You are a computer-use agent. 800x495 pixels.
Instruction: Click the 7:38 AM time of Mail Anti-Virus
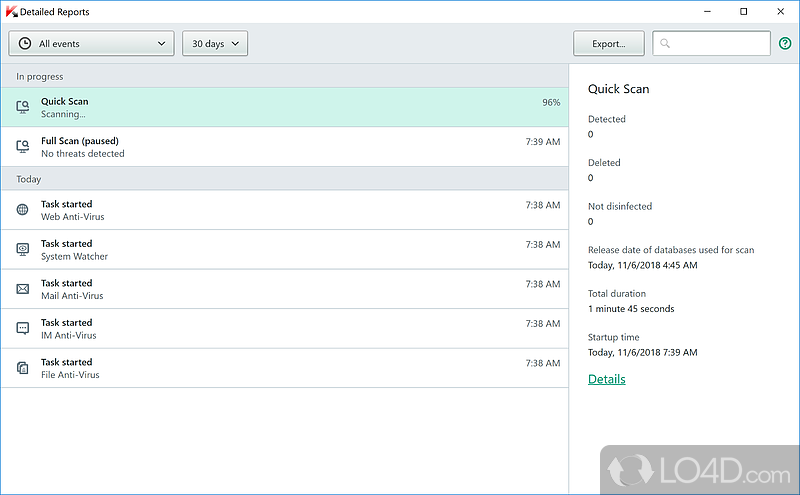click(x=543, y=284)
